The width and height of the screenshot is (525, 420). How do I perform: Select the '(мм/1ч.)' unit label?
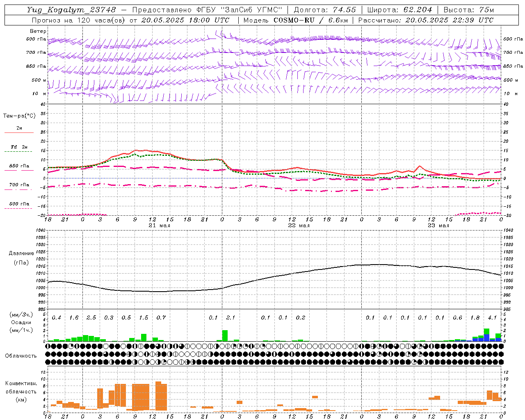[x=21, y=330]
